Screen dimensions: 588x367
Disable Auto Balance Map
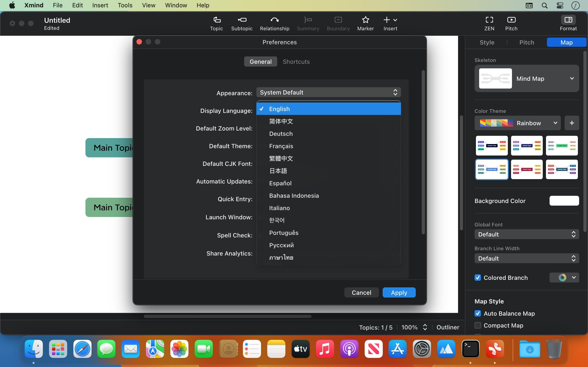478,313
